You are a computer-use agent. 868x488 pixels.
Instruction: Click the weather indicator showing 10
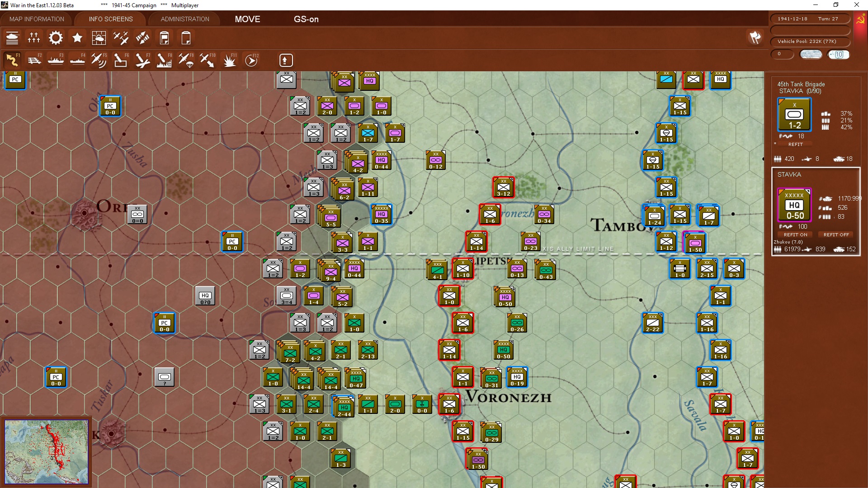coord(839,54)
